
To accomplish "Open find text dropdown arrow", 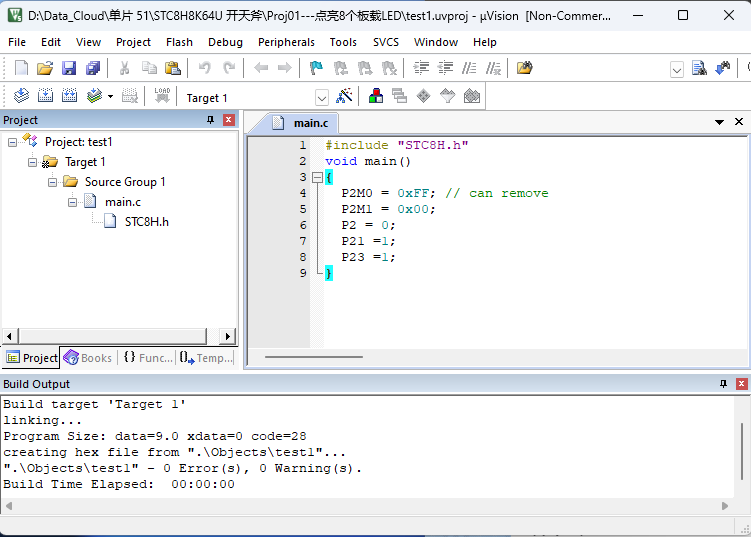I will [x=677, y=70].
